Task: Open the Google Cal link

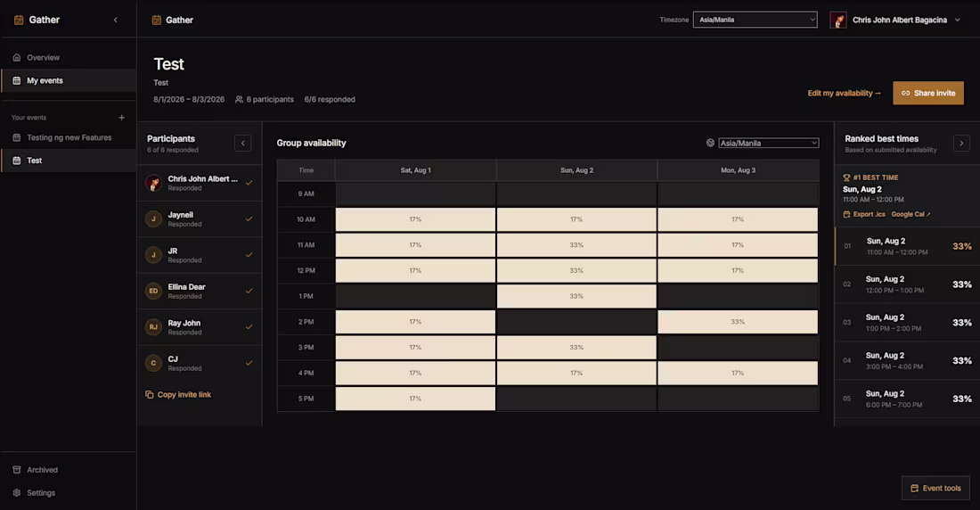Action: click(911, 214)
